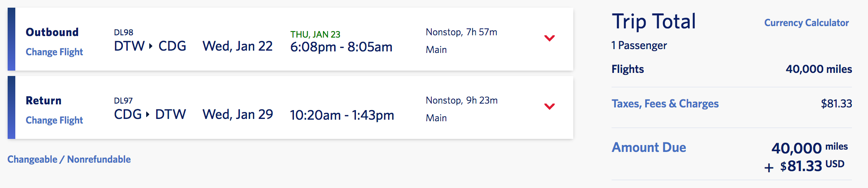The height and width of the screenshot is (188, 868).
Task: Click the Trip Total heading
Action: point(654,21)
